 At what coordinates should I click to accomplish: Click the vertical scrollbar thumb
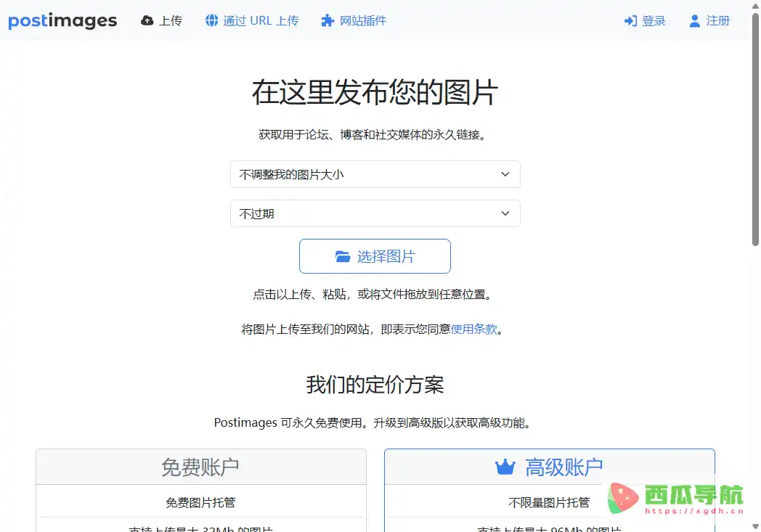(x=755, y=129)
